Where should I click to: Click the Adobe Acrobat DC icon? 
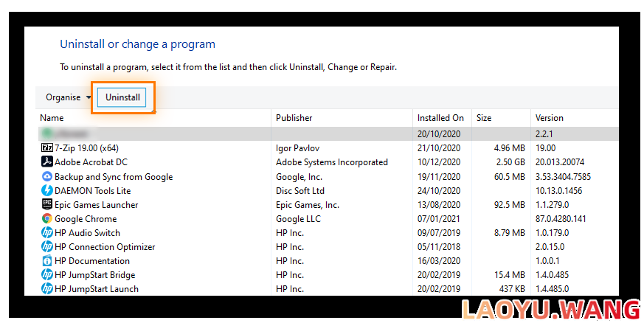coord(47,161)
